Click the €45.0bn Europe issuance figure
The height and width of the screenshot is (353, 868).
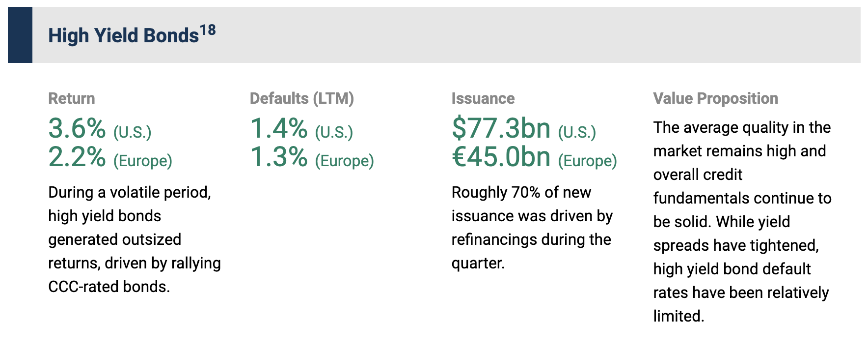click(501, 157)
